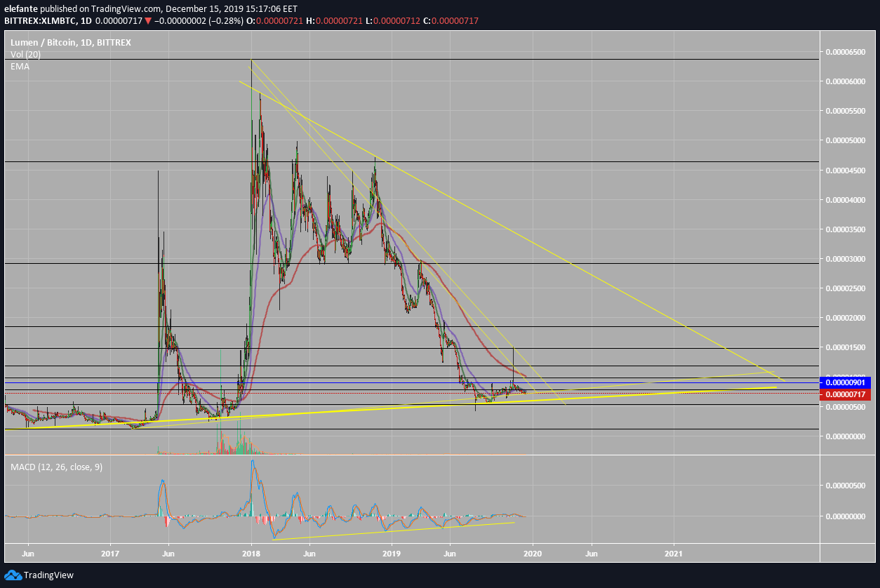Click the 'elefante' author name in the header
The image size is (880, 588).
20,9
